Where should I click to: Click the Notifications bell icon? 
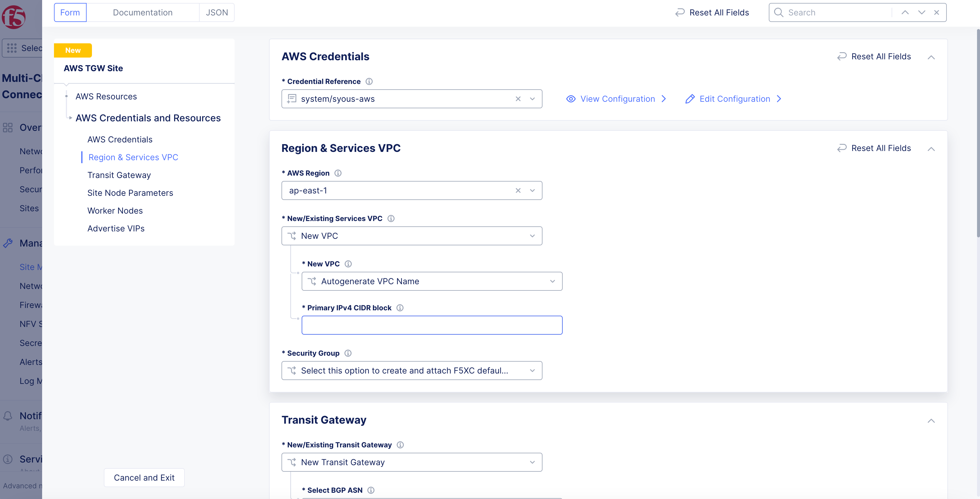coord(8,416)
